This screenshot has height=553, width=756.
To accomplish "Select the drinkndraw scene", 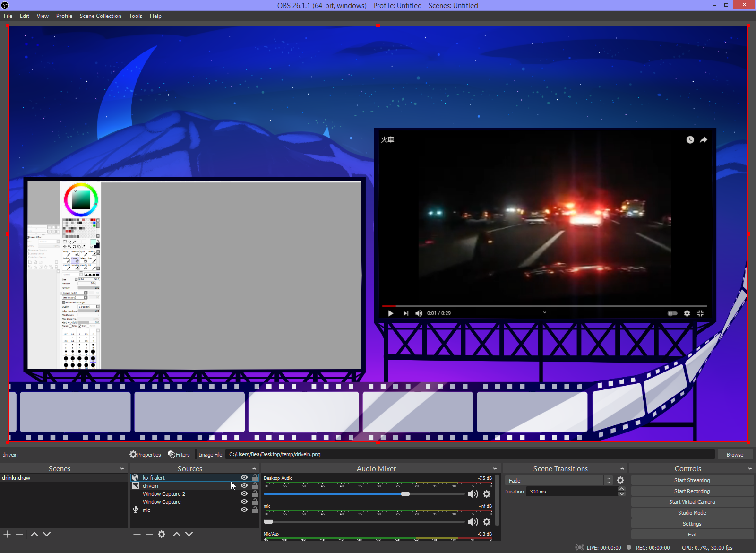I will [x=64, y=478].
